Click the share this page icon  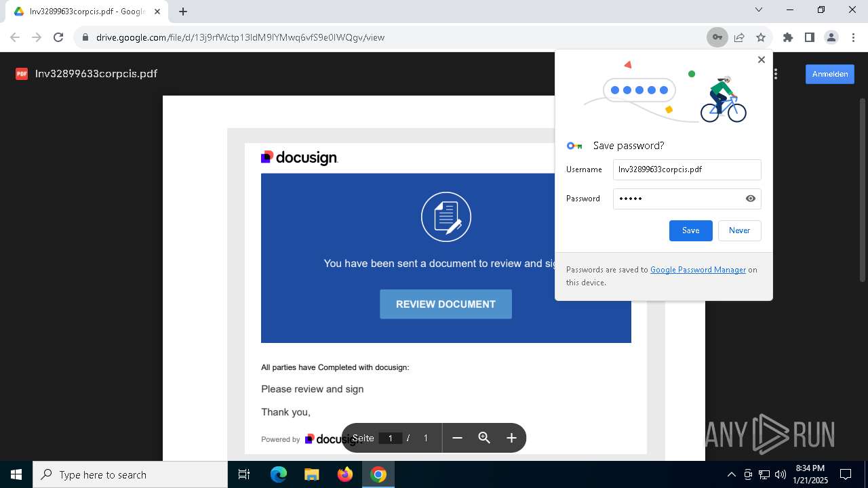[739, 37]
